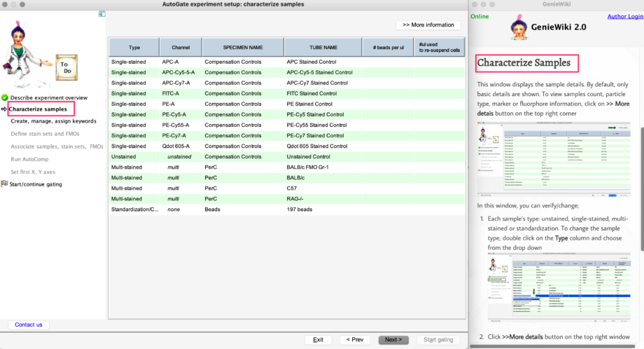Sort by the Type column header
The width and height of the screenshot is (644, 349).
[x=134, y=48]
